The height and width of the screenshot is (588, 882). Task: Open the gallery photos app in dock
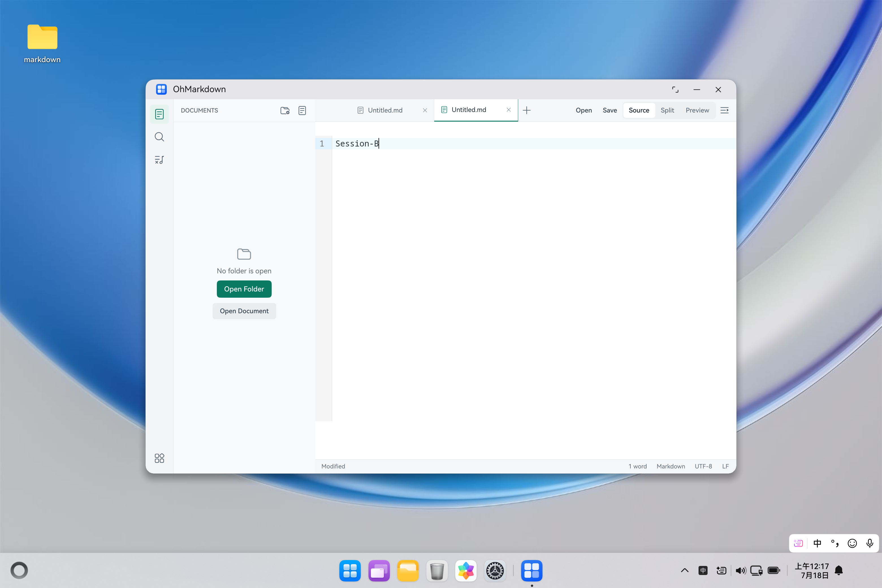[466, 571]
